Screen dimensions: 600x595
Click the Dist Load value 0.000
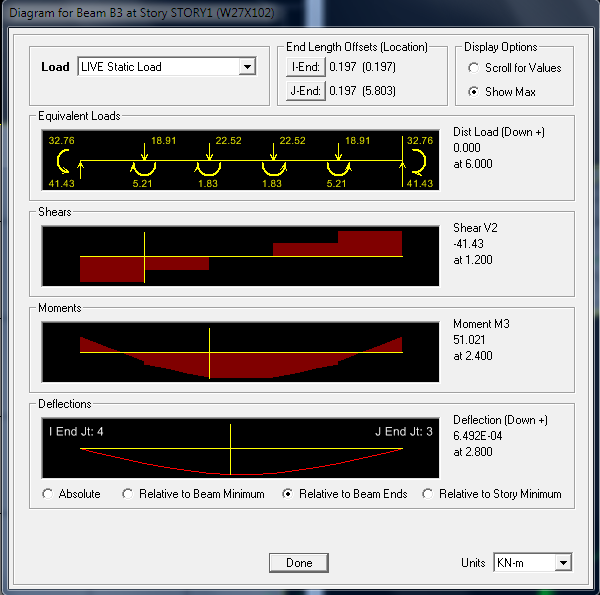pos(467,148)
